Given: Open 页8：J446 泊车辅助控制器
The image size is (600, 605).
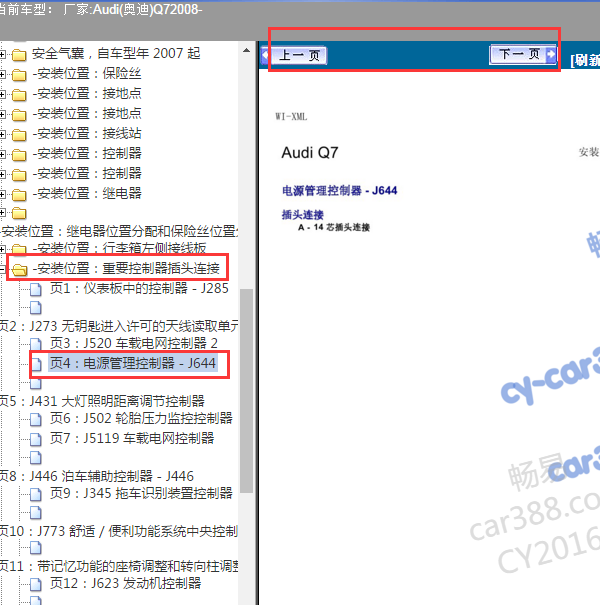Looking at the screenshot, I should [x=97, y=476].
